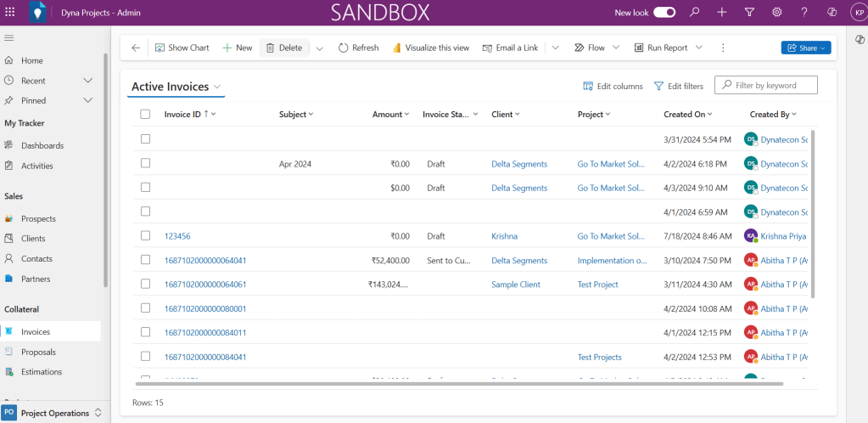Open the Run Report dropdown

[x=699, y=48]
